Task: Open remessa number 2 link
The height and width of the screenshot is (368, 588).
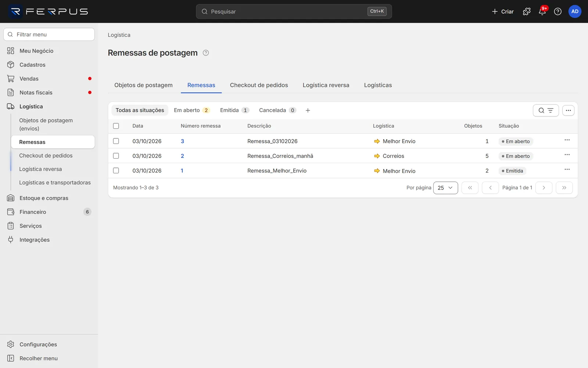Action: (x=182, y=156)
